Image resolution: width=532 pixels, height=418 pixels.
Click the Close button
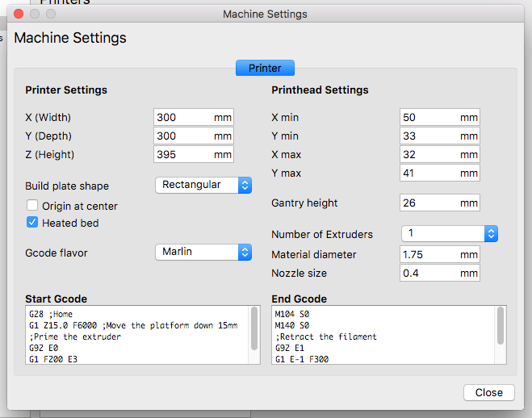[489, 392]
